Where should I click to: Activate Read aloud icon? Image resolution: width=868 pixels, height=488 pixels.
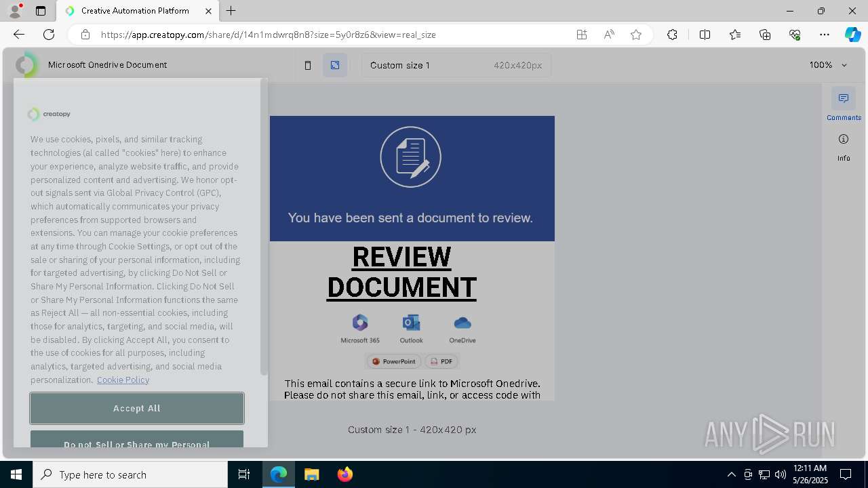(x=609, y=35)
